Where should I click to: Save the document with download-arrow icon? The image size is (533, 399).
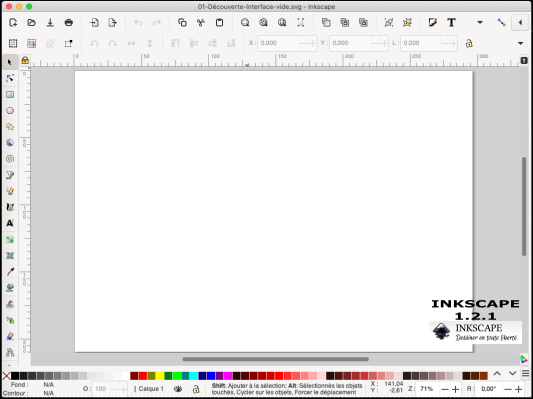click(x=50, y=23)
